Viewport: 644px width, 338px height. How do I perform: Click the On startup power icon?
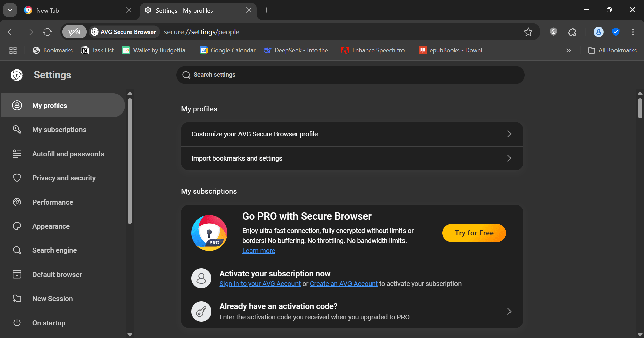point(17,323)
